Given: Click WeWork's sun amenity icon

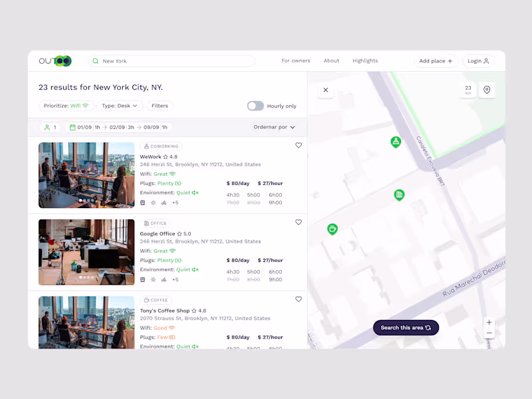Looking at the screenshot, I should point(154,203).
